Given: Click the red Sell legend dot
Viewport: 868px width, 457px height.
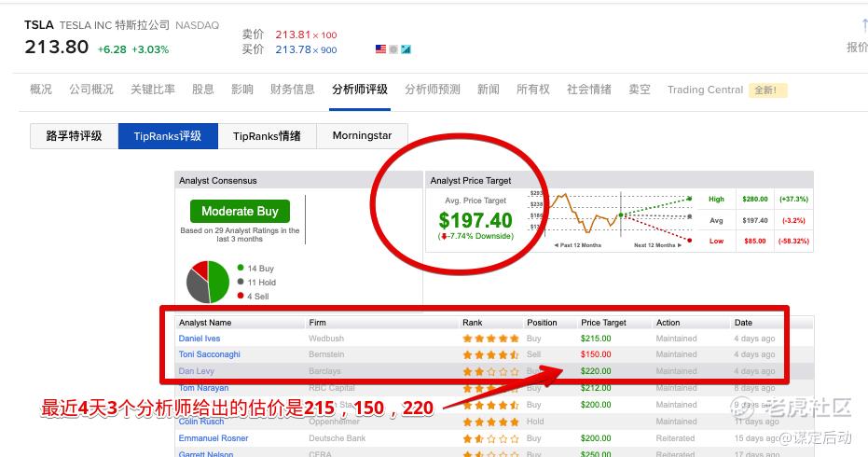Looking at the screenshot, I should [241, 296].
